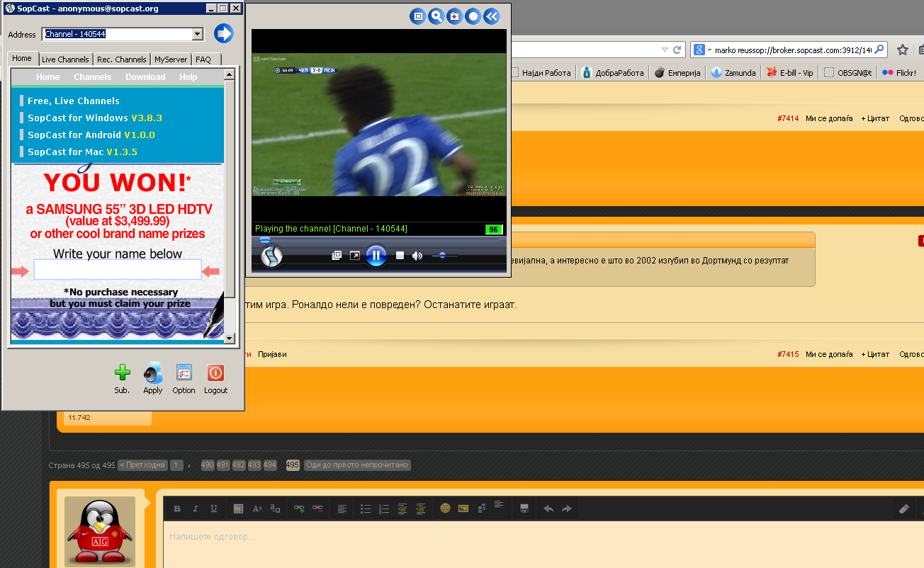Toggle bold formatting in the reply editor
This screenshot has height=568, width=924.
pyautogui.click(x=177, y=509)
